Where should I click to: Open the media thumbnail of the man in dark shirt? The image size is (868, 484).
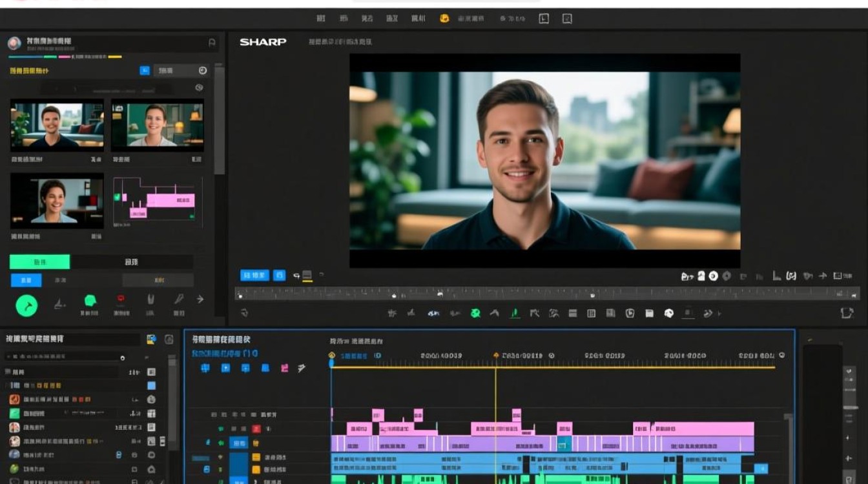click(57, 126)
